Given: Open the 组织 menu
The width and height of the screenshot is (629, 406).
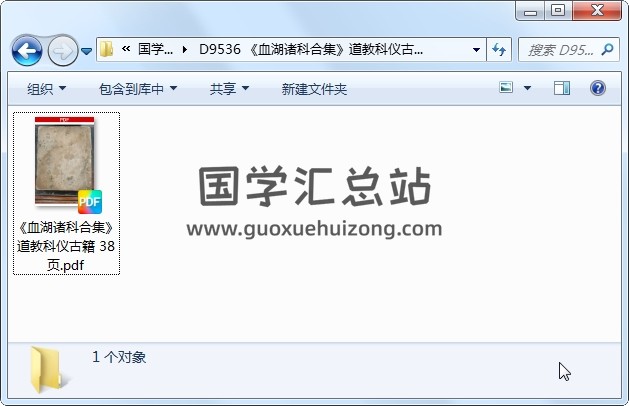Looking at the screenshot, I should [x=47, y=89].
